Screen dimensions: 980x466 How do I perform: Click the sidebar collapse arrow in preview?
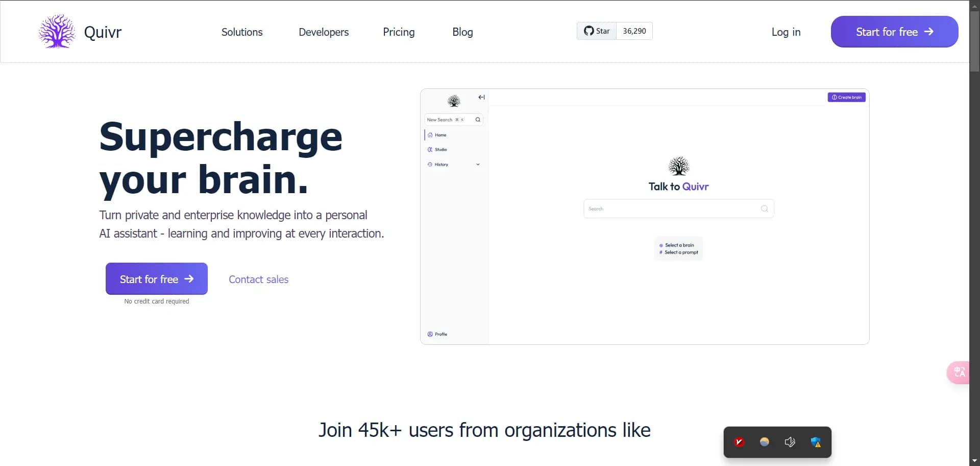(481, 97)
